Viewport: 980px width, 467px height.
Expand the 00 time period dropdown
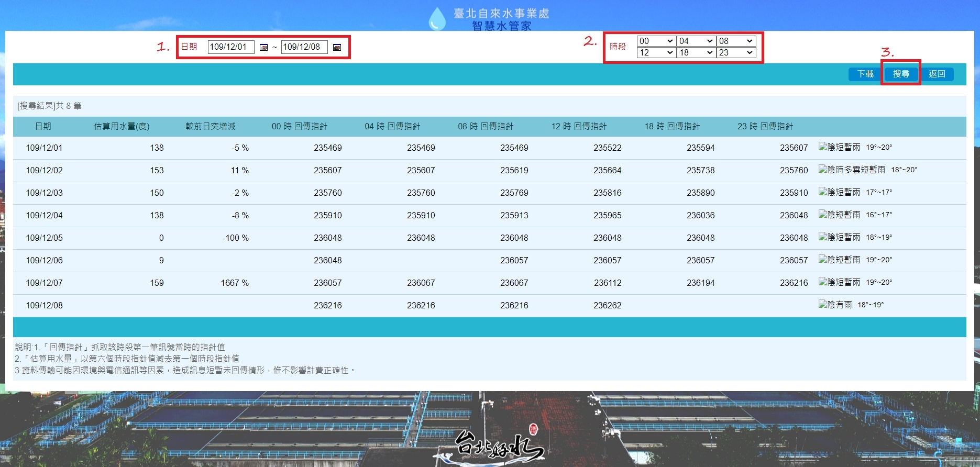point(656,41)
